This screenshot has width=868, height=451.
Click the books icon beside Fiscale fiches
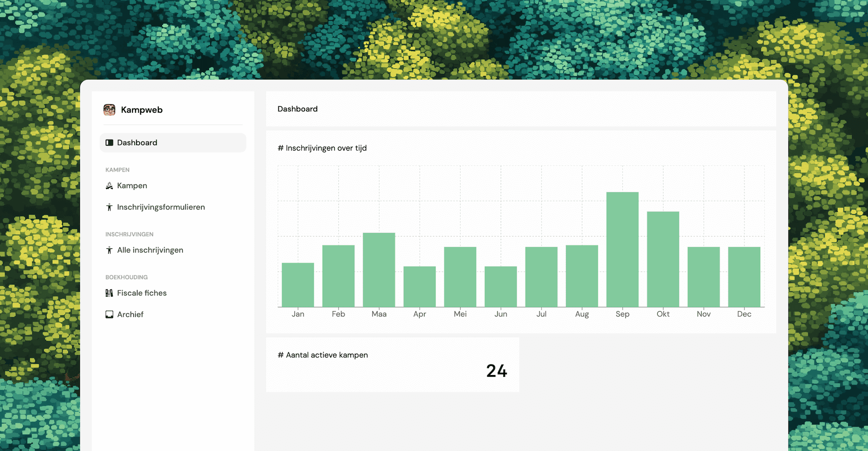tap(109, 293)
